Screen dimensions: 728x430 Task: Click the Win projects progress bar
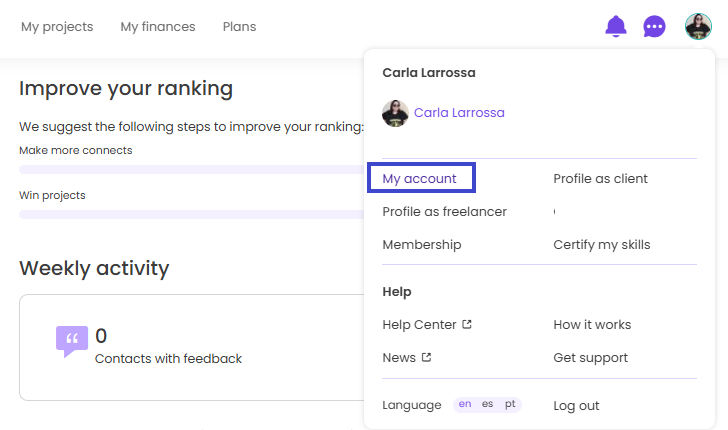[x=191, y=215]
